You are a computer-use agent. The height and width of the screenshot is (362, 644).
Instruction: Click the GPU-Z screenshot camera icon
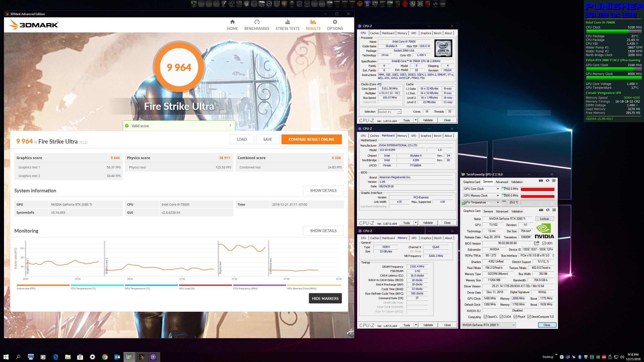tap(541, 210)
